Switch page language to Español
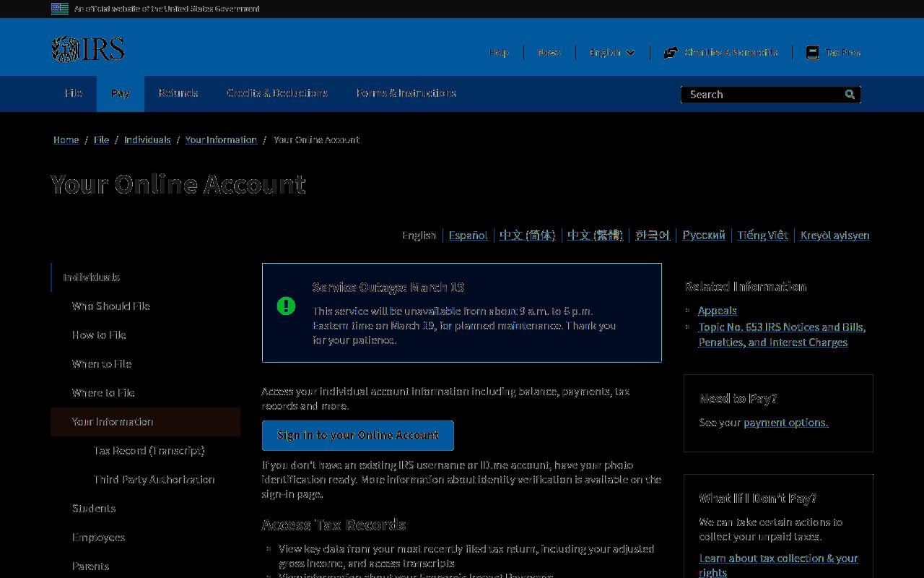 coord(468,235)
